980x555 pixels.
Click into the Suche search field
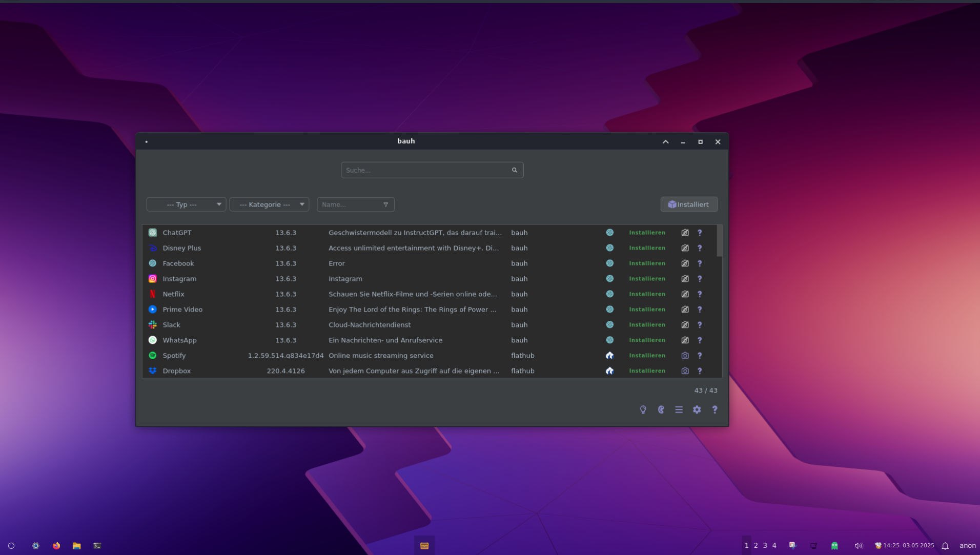point(425,170)
